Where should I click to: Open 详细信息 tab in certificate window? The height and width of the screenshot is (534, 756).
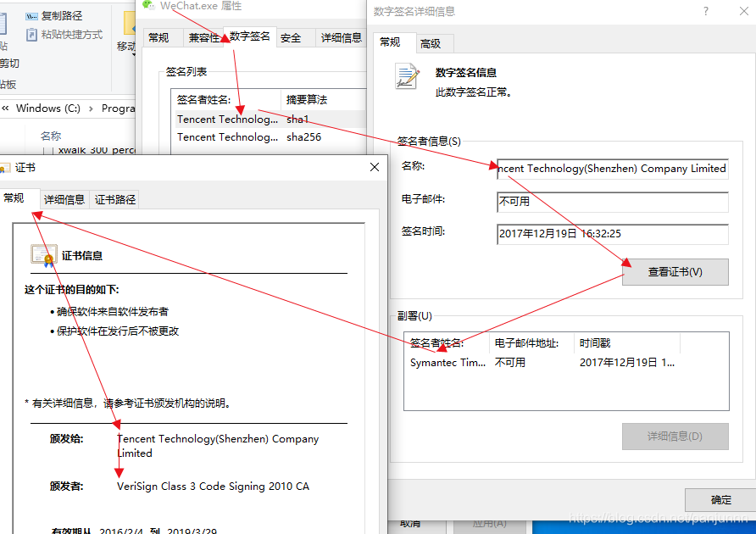[x=64, y=200]
